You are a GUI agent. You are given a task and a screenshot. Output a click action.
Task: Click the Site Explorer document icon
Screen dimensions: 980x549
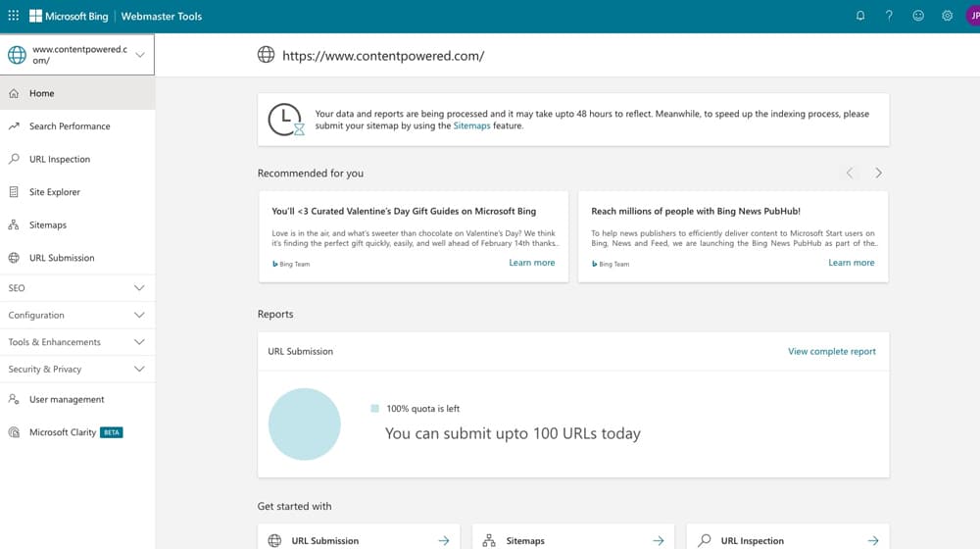pos(14,192)
